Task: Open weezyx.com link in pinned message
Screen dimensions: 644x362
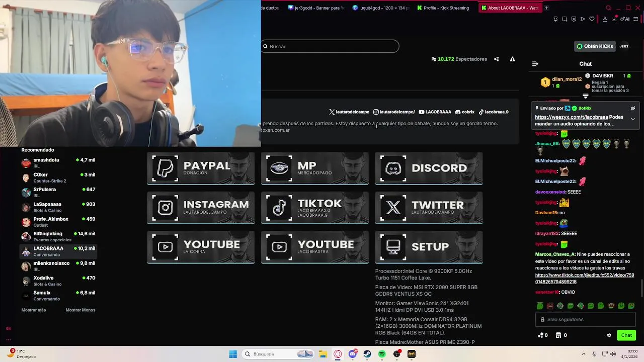Action: tap(571, 117)
